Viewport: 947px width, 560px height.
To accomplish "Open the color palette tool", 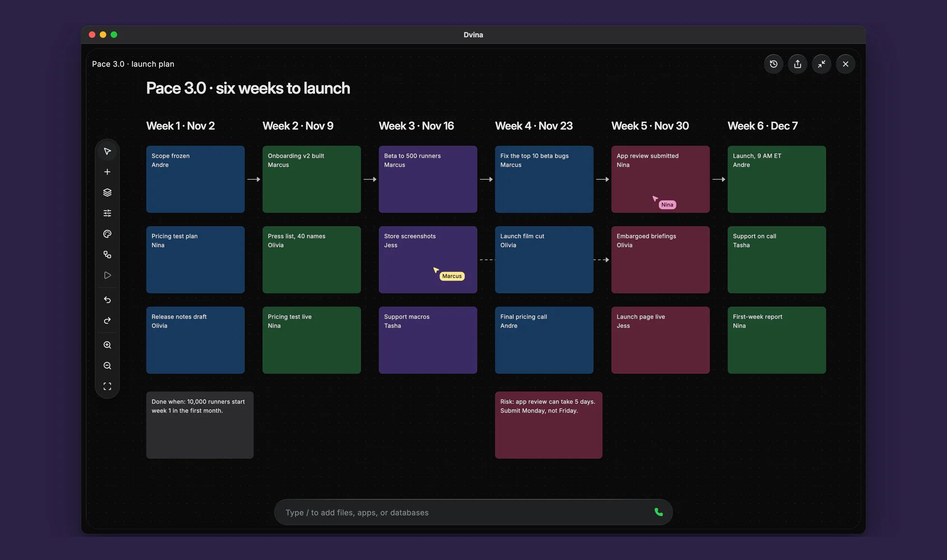I will [x=107, y=234].
